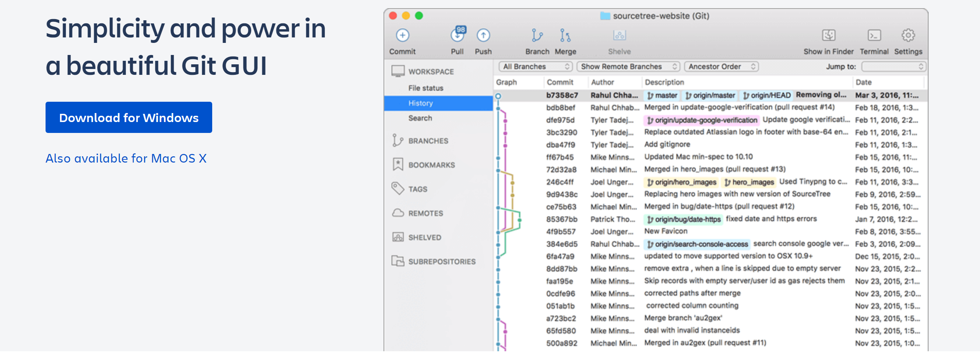Select commit 6fa47a9 hash
The height and width of the screenshot is (352, 980).
pos(560,256)
